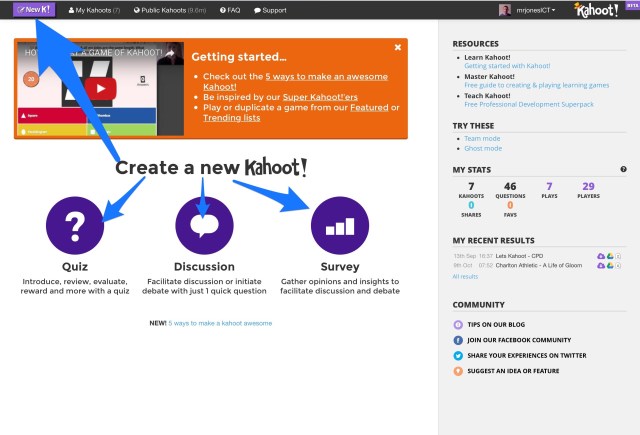This screenshot has width=640, height=435.
Task: Click the Twitter bird icon
Action: point(458,355)
